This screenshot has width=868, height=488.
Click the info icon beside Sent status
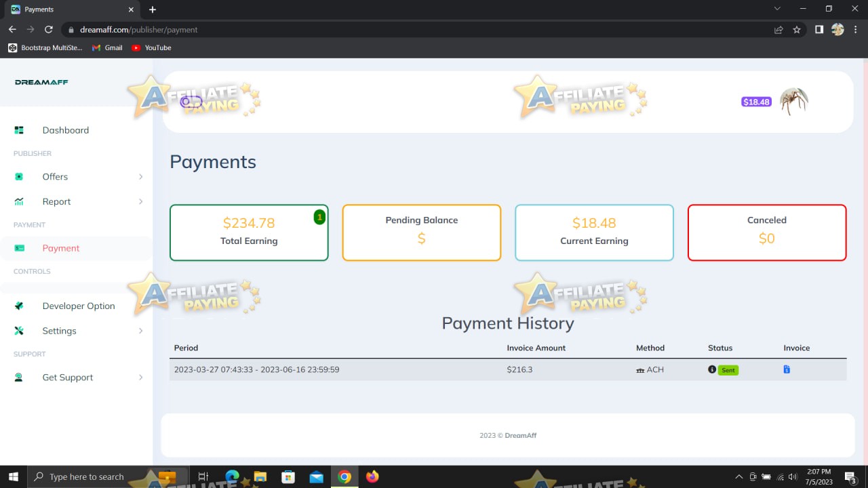tap(711, 369)
